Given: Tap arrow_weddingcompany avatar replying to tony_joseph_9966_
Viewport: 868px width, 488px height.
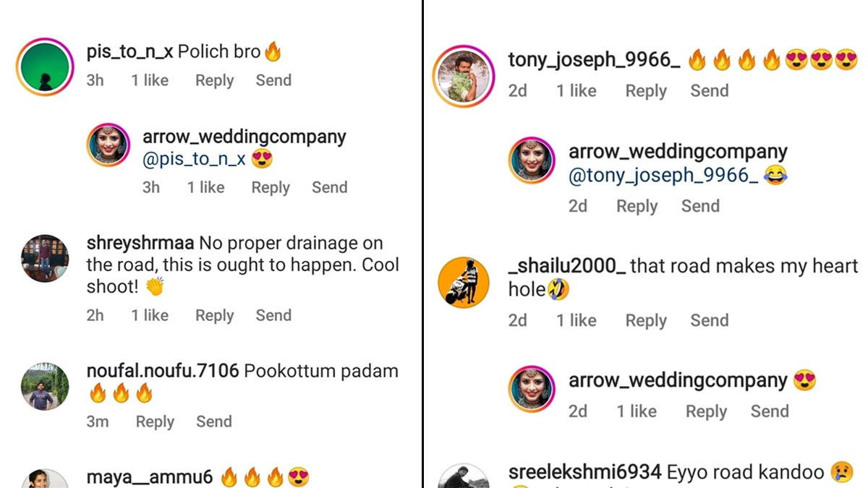Looking at the screenshot, I should tap(532, 160).
